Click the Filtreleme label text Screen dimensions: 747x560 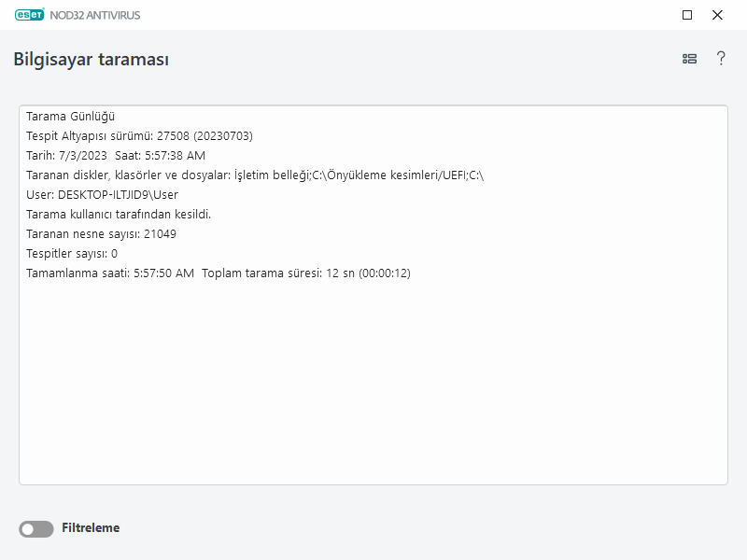91,528
